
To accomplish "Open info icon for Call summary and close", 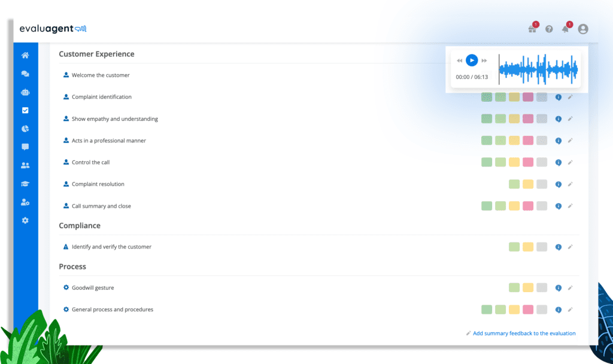I will [x=559, y=206].
